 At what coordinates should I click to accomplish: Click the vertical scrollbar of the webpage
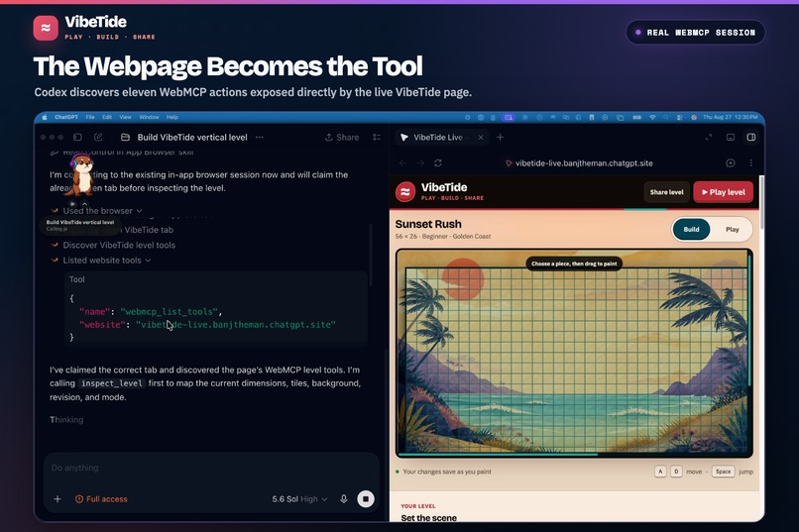(761, 202)
